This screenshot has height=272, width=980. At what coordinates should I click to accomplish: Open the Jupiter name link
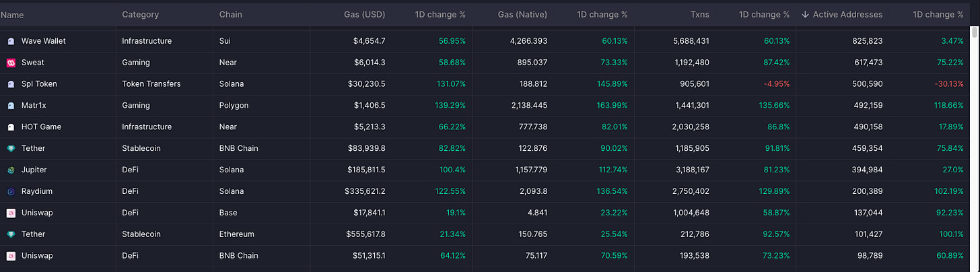(34, 170)
